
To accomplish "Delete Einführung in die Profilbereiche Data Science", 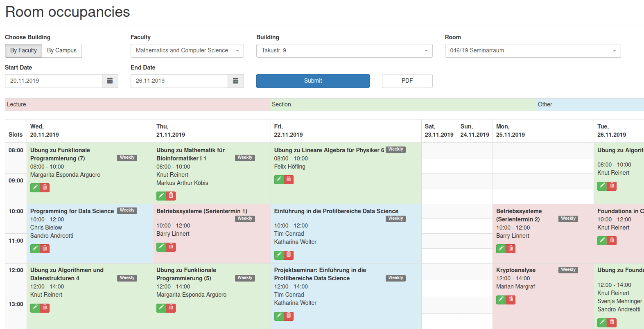I will [289, 255].
